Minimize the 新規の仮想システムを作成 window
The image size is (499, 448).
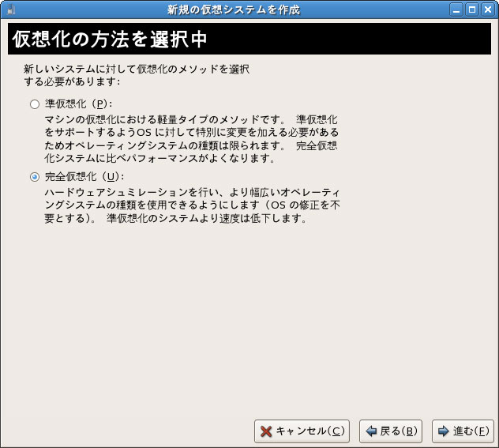(x=457, y=10)
